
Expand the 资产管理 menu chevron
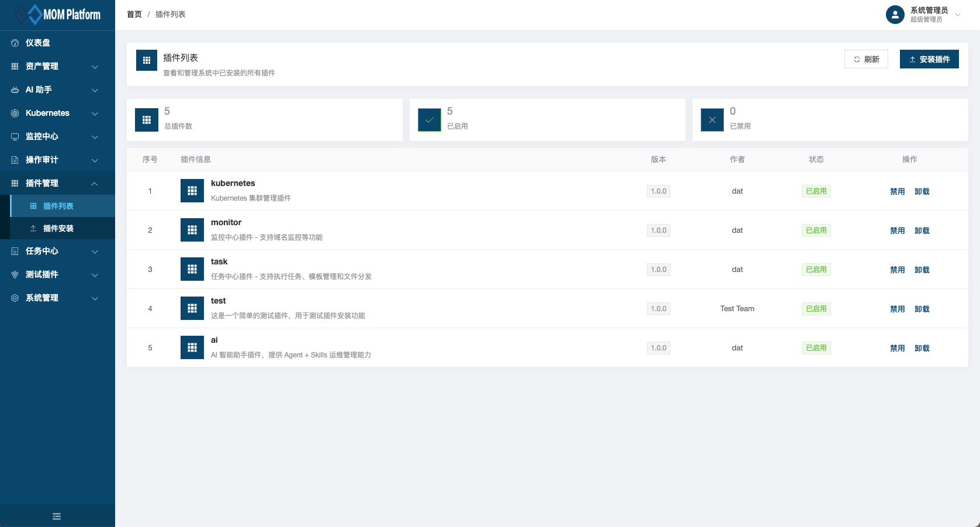(95, 67)
